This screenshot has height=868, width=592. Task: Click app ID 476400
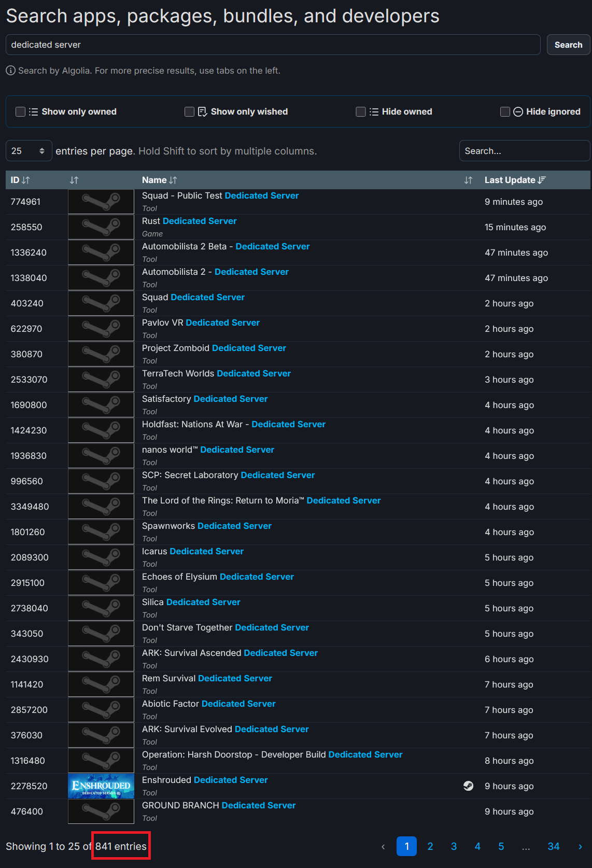tap(27, 811)
